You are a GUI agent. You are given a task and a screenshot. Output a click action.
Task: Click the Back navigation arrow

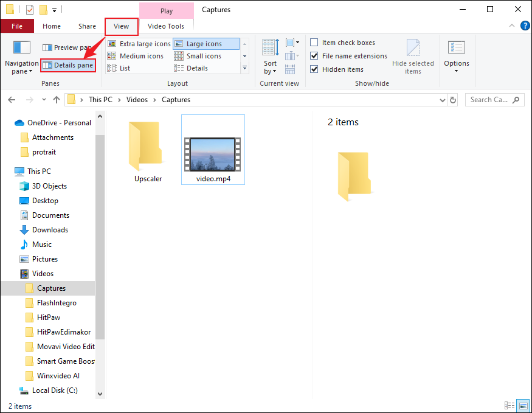[11, 99]
